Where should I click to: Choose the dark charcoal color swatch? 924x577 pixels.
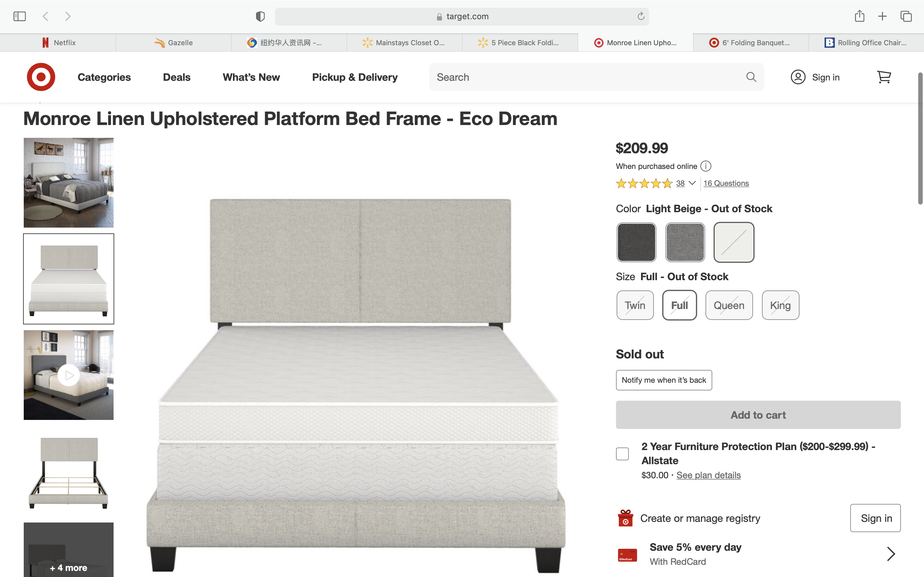pyautogui.click(x=636, y=242)
